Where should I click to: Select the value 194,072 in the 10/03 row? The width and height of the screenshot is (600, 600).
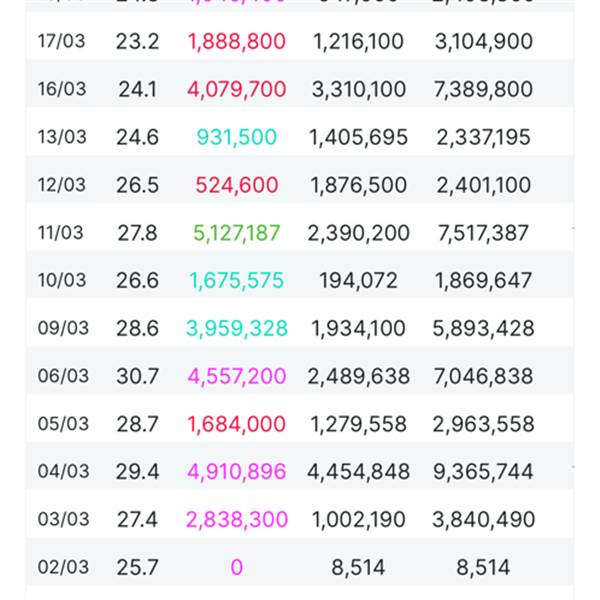point(358,281)
